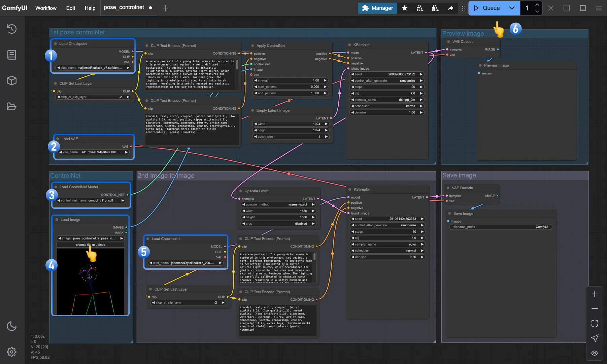Image resolution: width=607 pixels, height=364 pixels.
Task: Toggle link visibility with the eye icon
Action: click(595, 353)
